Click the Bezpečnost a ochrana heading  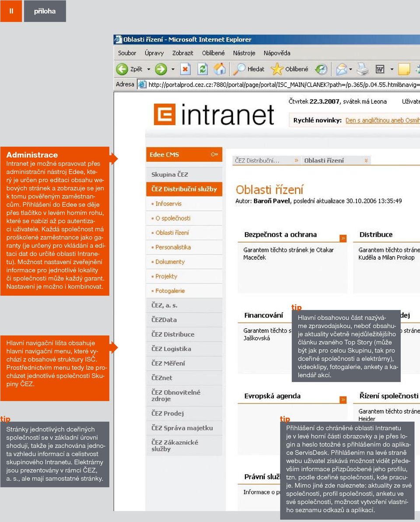point(280,234)
